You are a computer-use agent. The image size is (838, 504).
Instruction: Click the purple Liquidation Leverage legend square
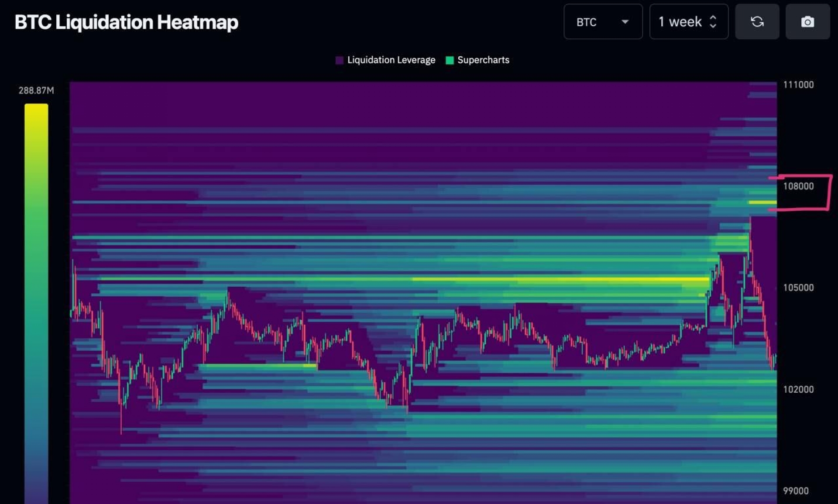(340, 60)
